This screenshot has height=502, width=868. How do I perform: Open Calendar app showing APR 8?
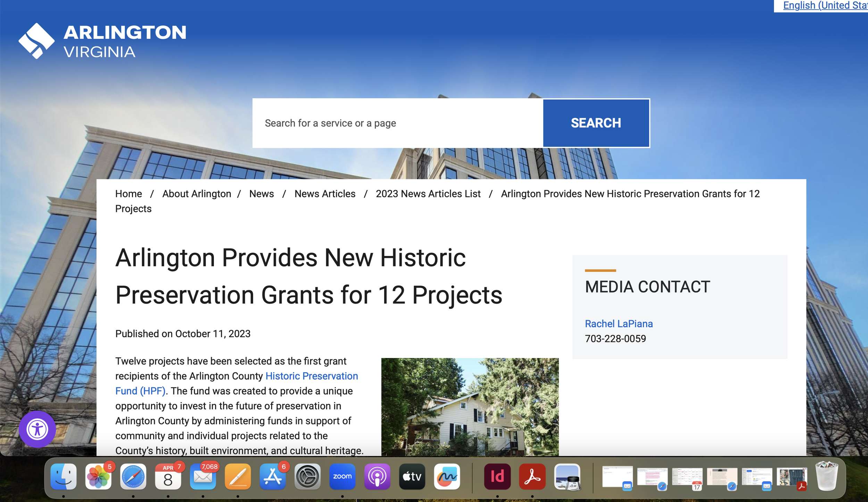pos(168,476)
